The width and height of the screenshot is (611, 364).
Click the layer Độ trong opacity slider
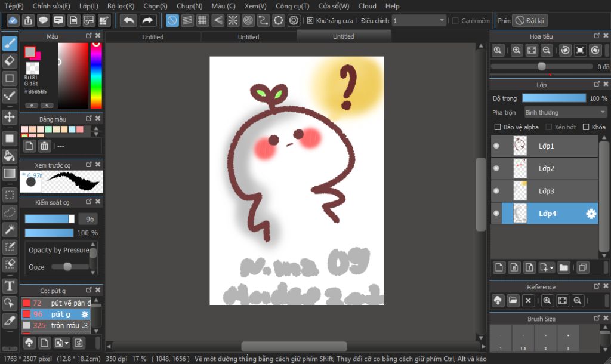coord(554,98)
